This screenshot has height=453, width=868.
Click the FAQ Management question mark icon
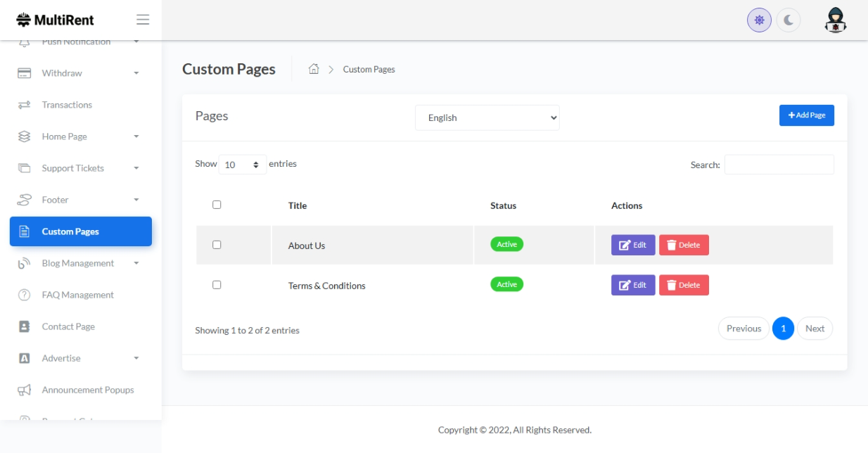tap(24, 295)
